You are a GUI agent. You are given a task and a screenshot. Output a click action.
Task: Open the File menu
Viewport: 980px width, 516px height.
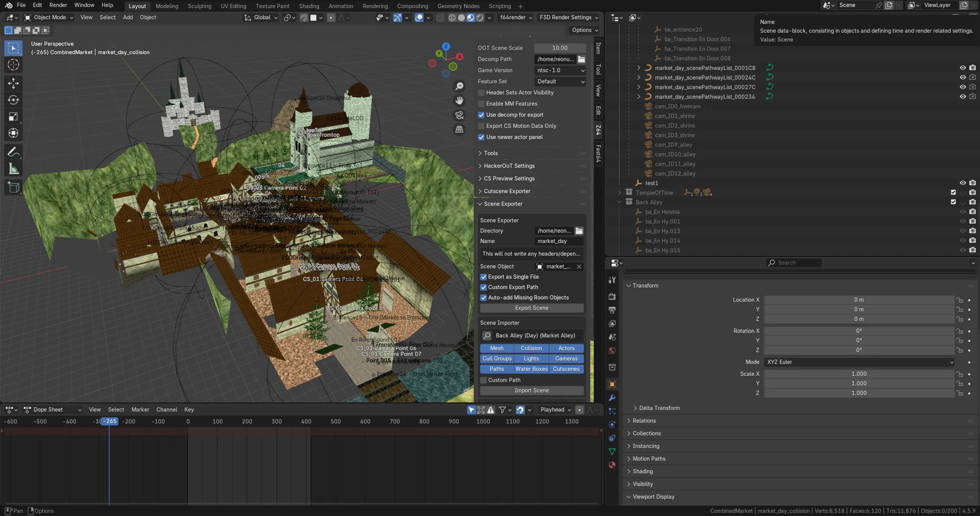pos(21,5)
